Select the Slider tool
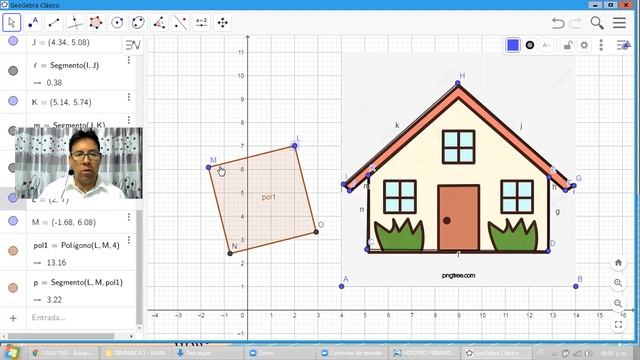640x360 pixels. 202,22
